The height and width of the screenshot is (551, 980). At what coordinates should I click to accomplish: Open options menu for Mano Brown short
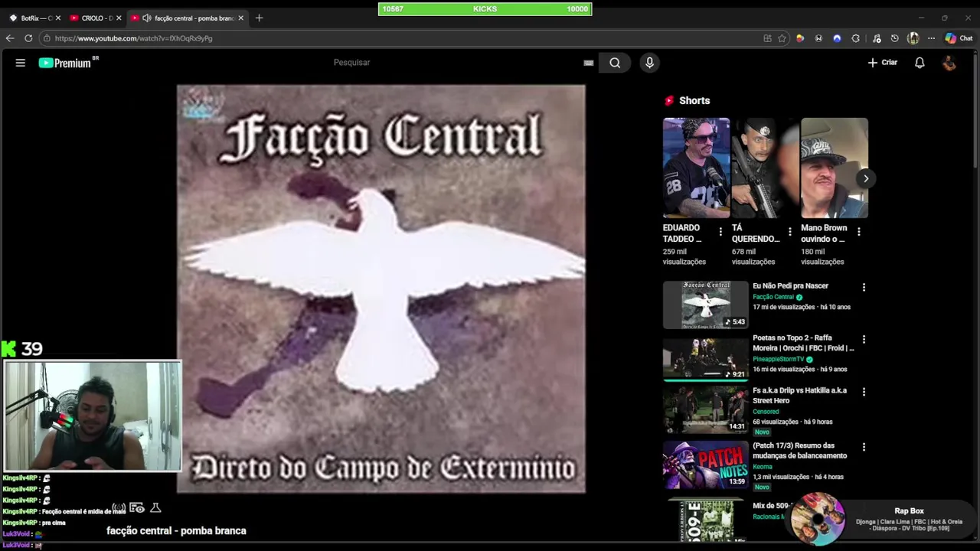(x=858, y=231)
